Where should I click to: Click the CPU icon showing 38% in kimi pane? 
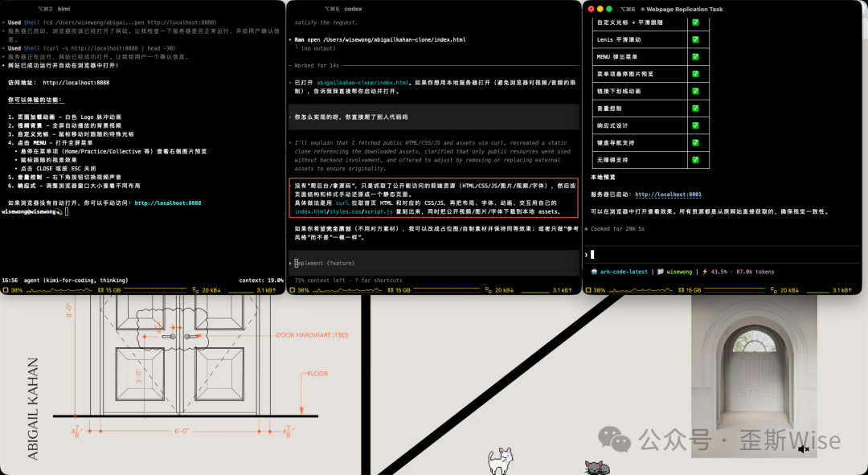click(x=6, y=289)
